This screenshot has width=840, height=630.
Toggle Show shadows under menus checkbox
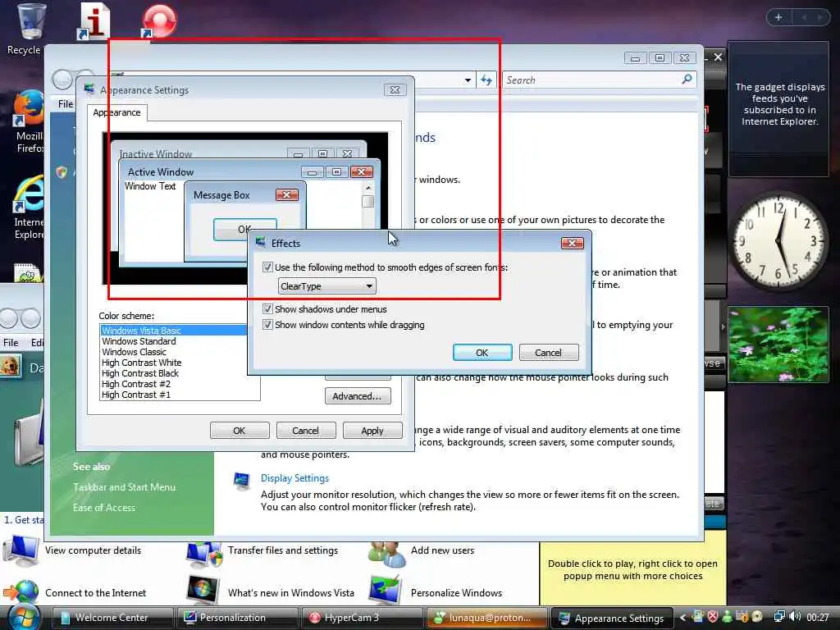click(268, 309)
